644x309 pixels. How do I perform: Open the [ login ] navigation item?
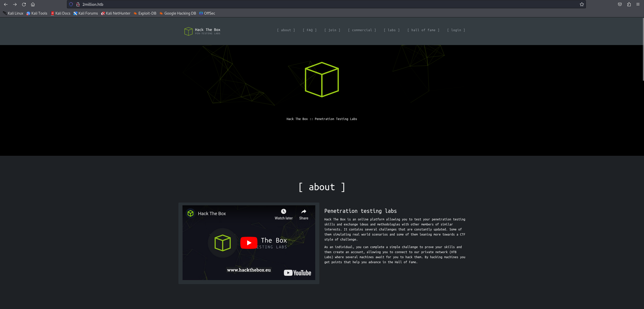point(456,30)
